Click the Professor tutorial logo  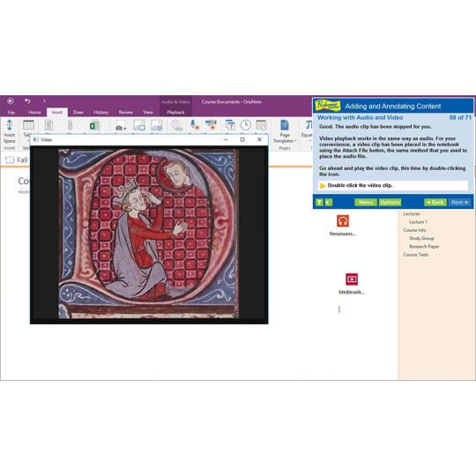pos(328,106)
